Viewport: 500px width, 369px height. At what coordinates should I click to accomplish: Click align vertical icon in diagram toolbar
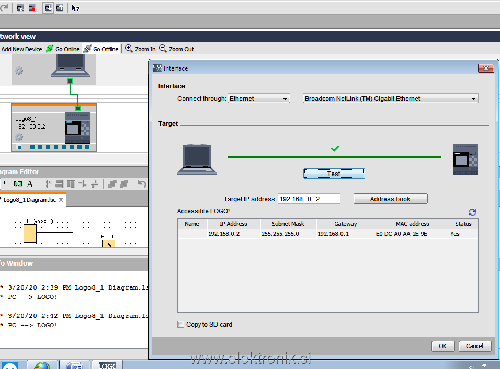click(x=71, y=184)
